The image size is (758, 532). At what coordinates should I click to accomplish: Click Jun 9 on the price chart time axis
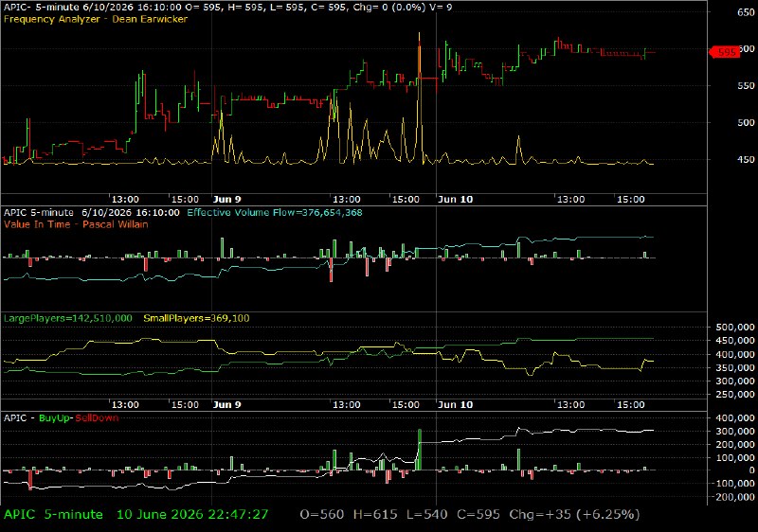click(x=226, y=200)
